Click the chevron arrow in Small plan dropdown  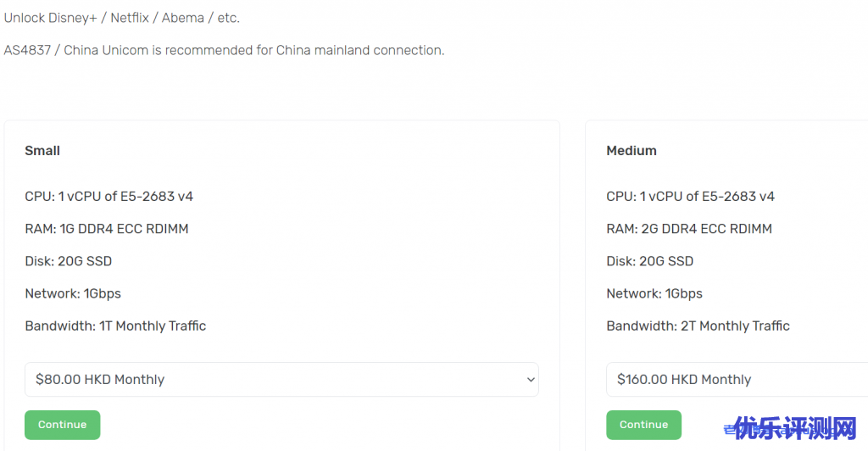click(x=531, y=380)
